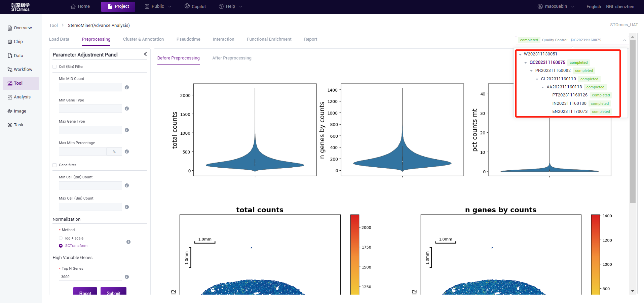Image resolution: width=644 pixels, height=303 pixels.
Task: Click the Home house icon
Action: (73, 6)
